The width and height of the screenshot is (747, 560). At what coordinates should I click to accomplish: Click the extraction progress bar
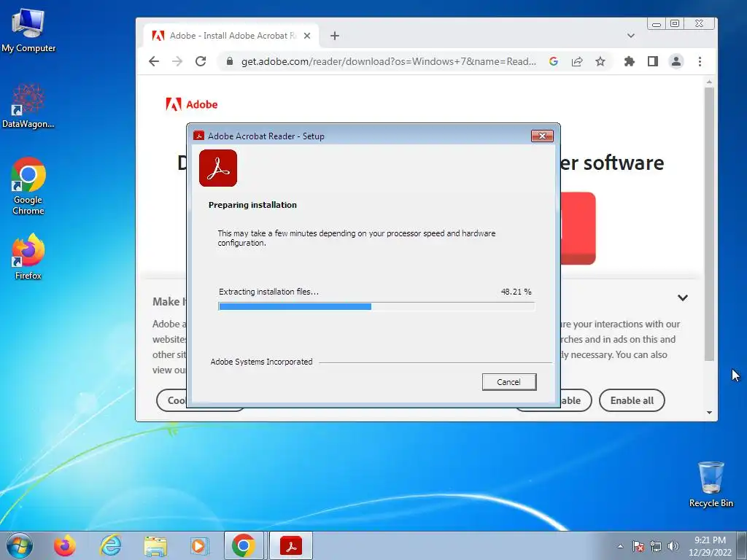coord(376,307)
